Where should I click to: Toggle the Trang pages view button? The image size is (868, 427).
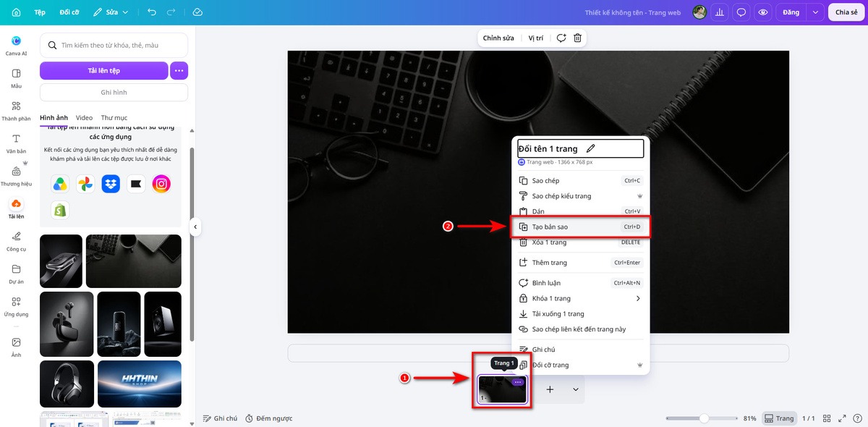click(x=779, y=418)
